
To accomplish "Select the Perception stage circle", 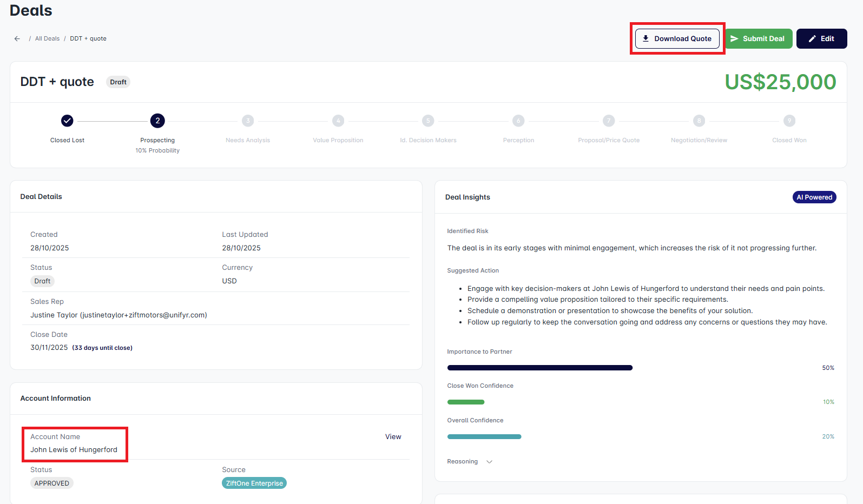I will pos(518,121).
